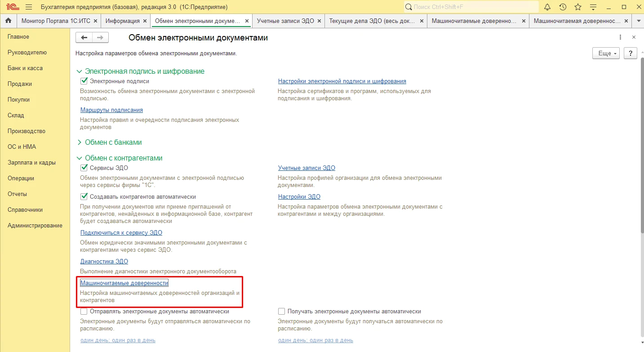Open the history clock icon

(x=563, y=7)
